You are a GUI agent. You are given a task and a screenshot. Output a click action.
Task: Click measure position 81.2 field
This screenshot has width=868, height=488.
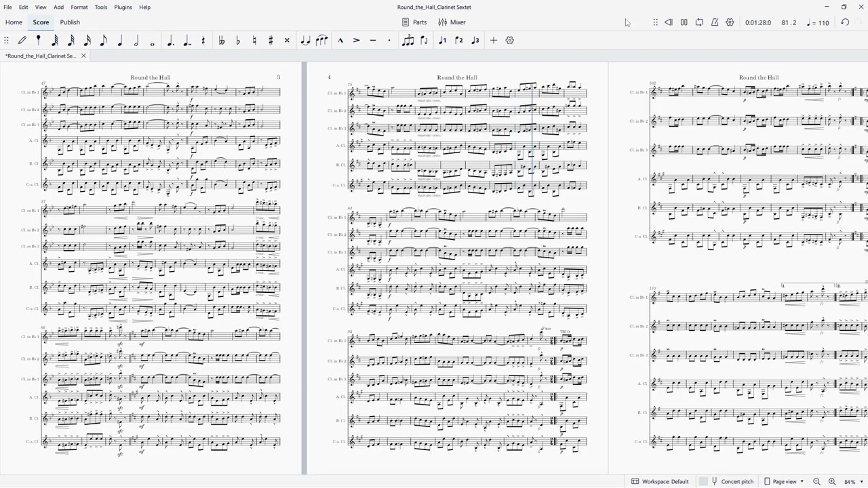pos(789,22)
